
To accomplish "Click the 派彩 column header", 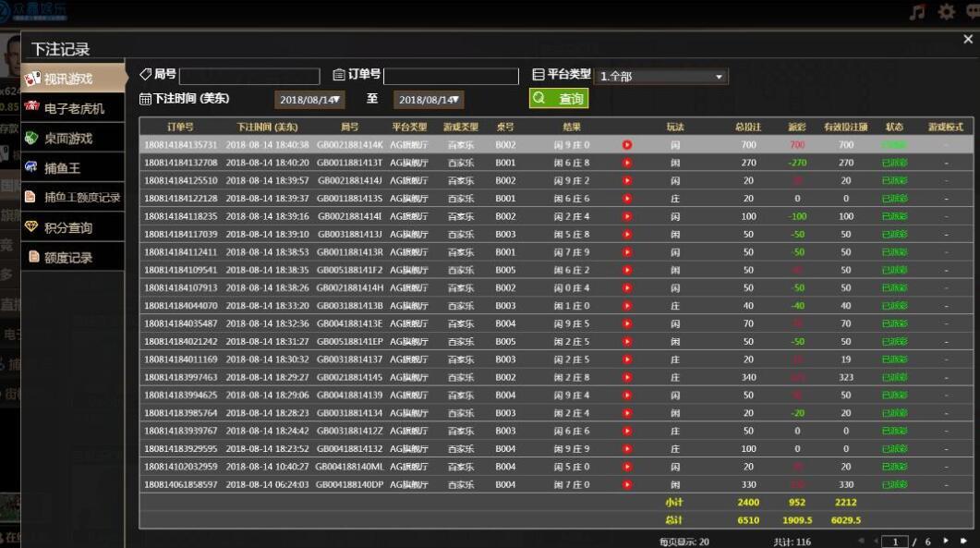I will (x=797, y=127).
